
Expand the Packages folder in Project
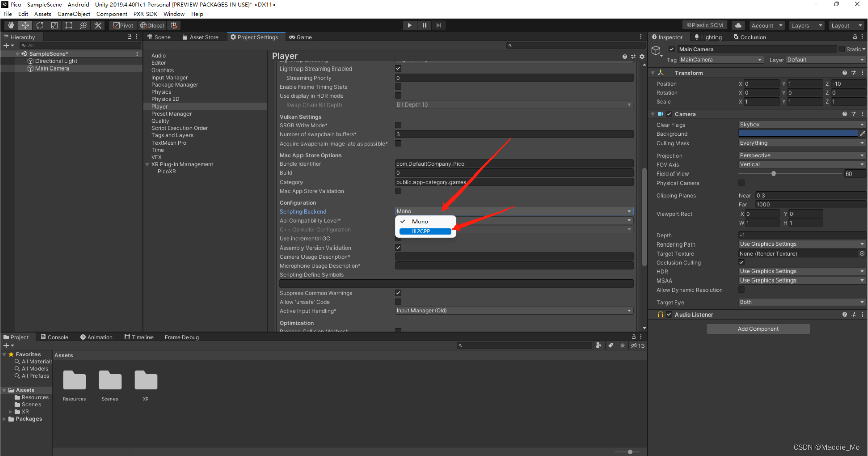[x=5, y=419]
